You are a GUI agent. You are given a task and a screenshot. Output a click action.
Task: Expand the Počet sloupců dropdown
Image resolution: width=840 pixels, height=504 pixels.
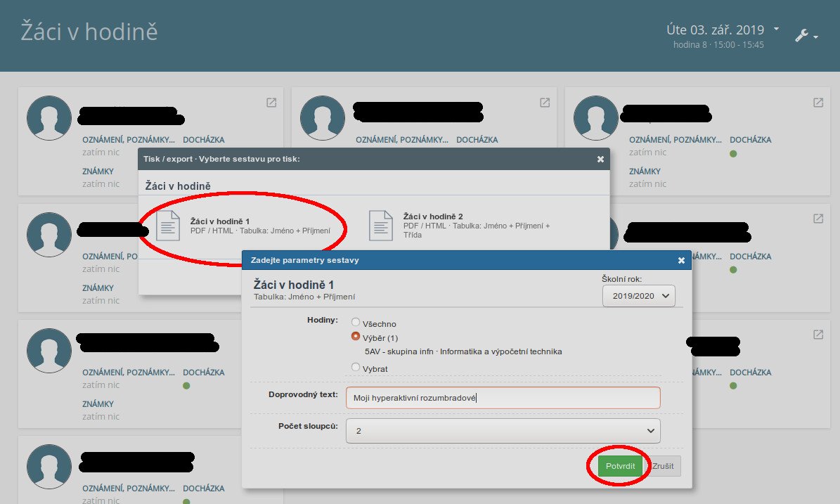(x=503, y=431)
